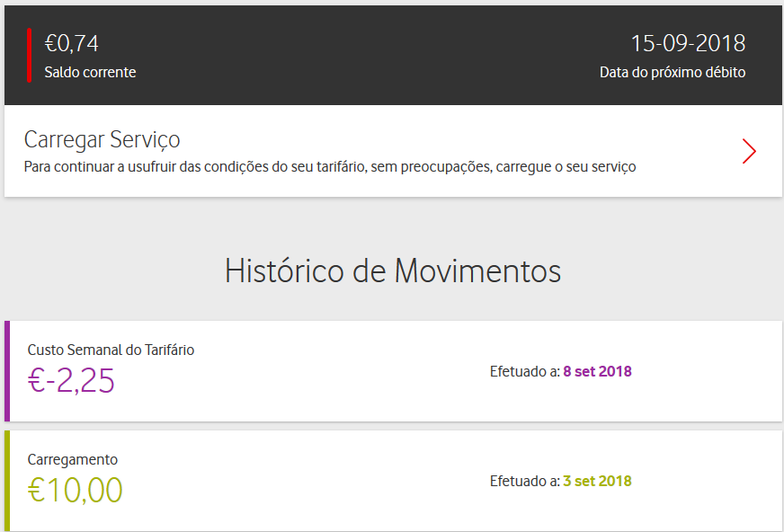Open the Custo Semanal do Tarifário entry

[x=111, y=350]
